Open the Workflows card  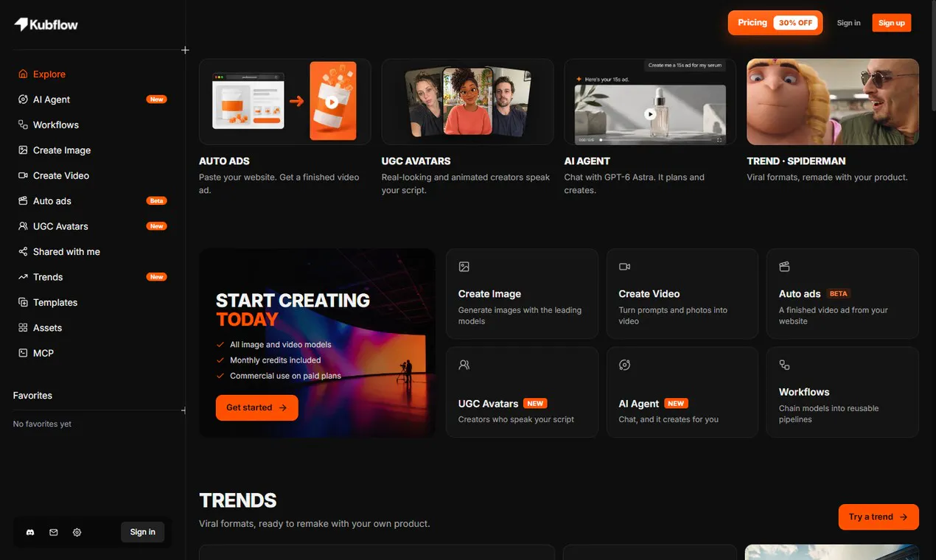click(842, 392)
